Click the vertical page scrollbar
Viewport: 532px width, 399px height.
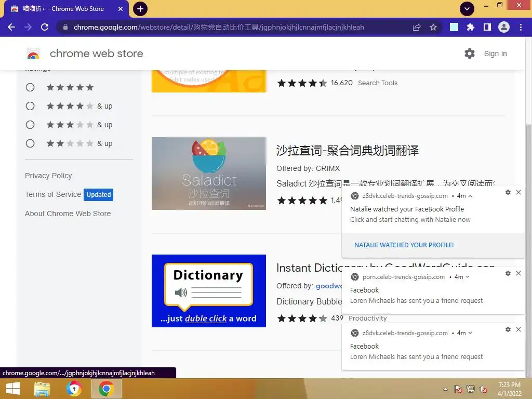click(x=528, y=251)
